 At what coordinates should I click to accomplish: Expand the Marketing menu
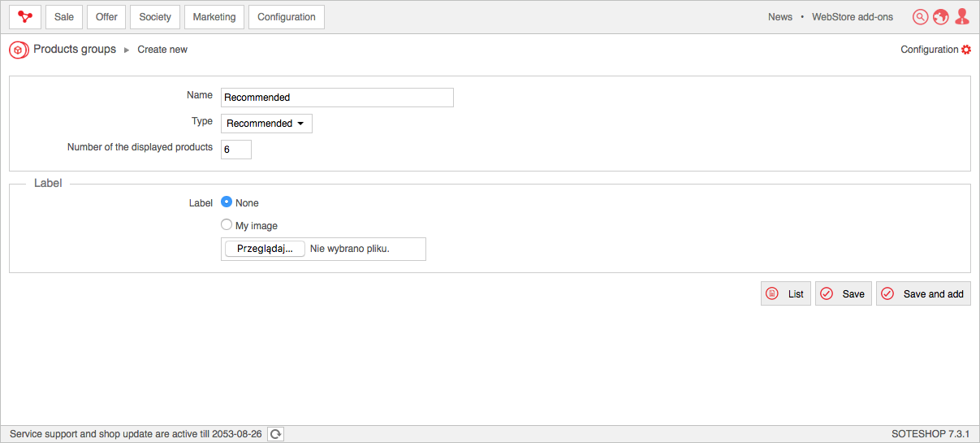tap(214, 17)
